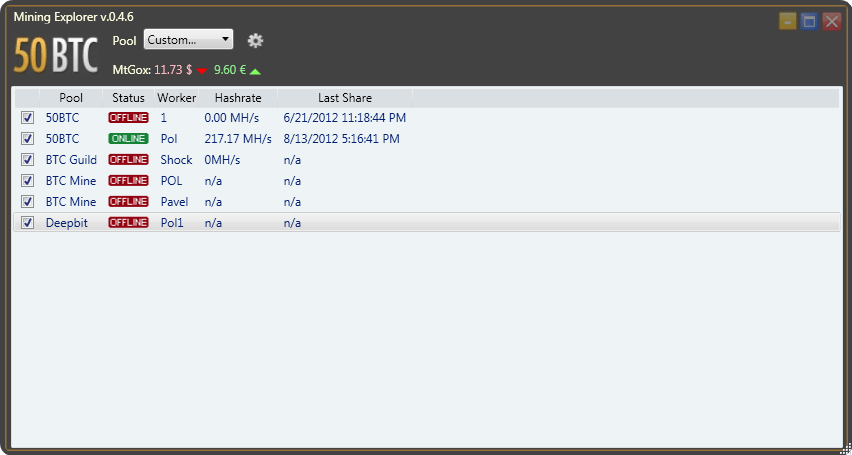Open the Pool dropdown showing Custom

tap(188, 40)
